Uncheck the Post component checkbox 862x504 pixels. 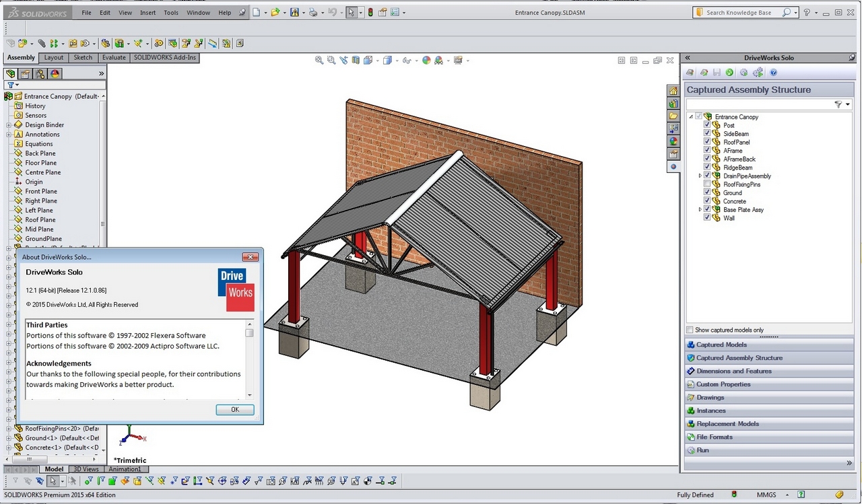tap(707, 125)
